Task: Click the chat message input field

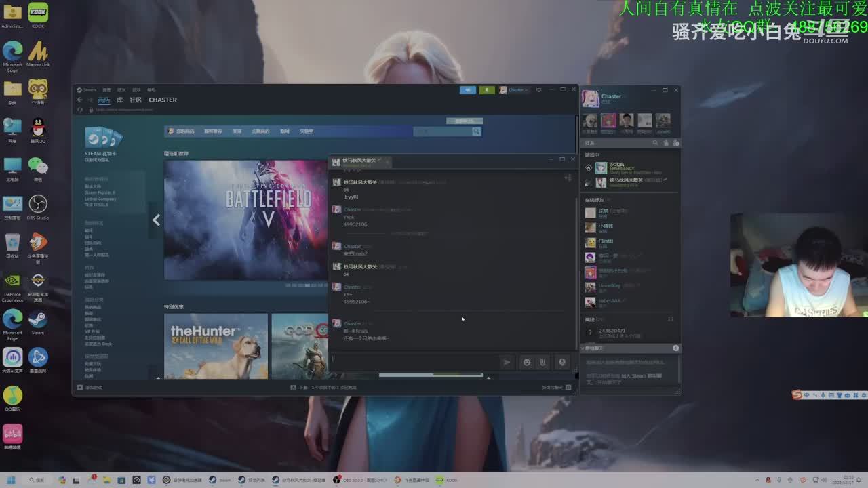Action: pyautogui.click(x=414, y=361)
